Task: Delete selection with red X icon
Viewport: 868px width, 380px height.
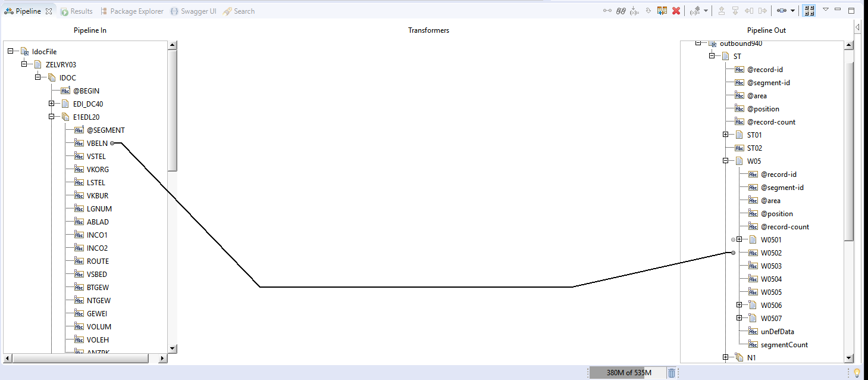Action: click(x=676, y=11)
